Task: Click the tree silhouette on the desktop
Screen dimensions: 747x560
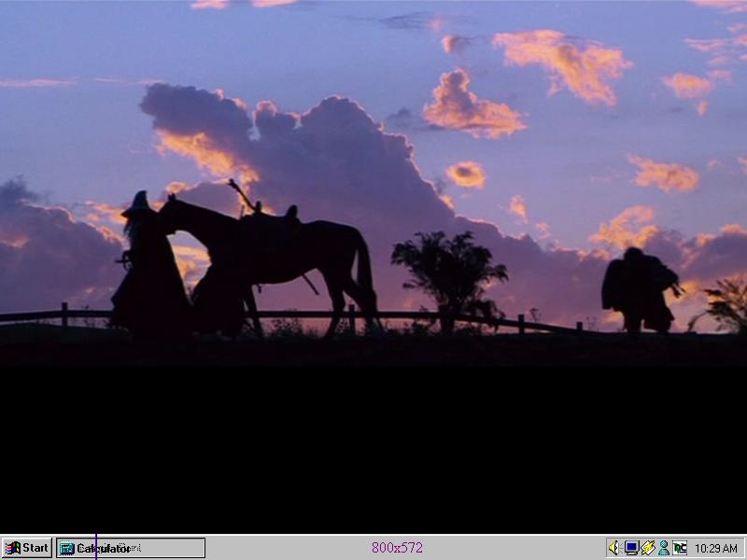Action: [x=450, y=271]
